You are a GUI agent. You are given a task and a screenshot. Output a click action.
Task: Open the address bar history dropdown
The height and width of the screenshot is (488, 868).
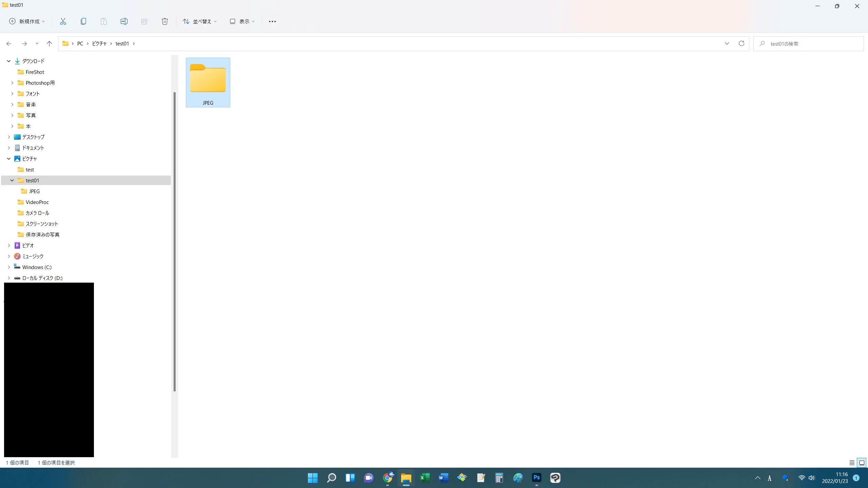(727, 43)
